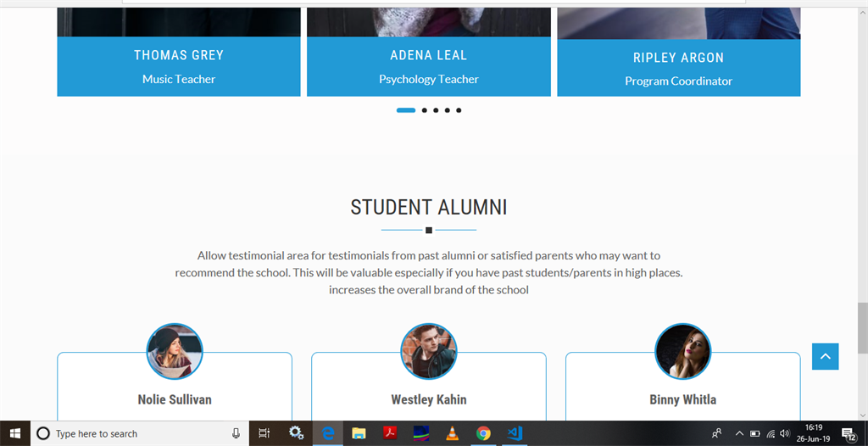Click the taskbar volume speaker icon
Image resolution: width=868 pixels, height=446 pixels.
[784, 433]
